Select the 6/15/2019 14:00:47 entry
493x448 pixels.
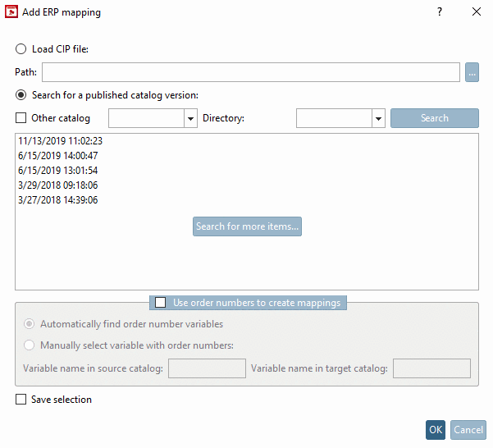pos(57,156)
